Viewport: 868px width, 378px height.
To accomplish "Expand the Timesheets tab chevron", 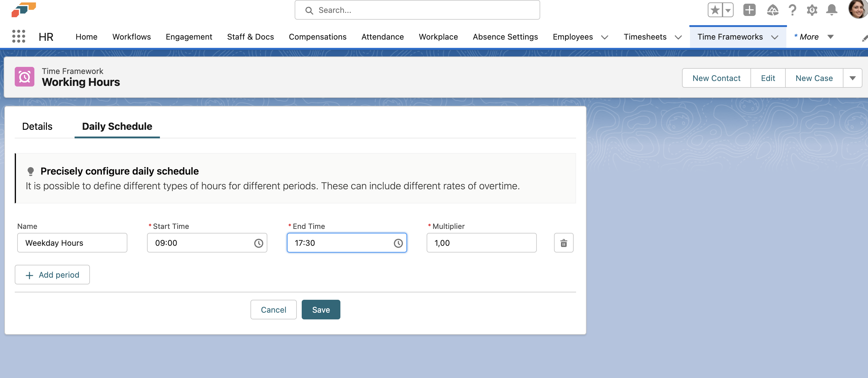I will tap(678, 37).
